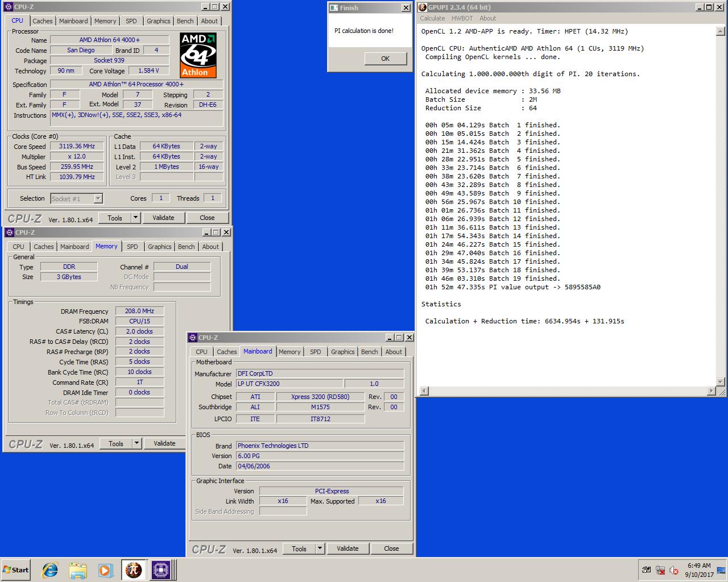This screenshot has height=582, width=728.
Task: Click Validate in Mainboard CPU-Z window
Action: click(348, 548)
